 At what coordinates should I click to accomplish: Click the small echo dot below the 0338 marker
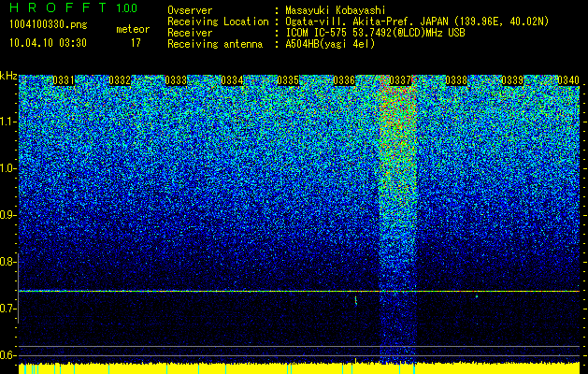477,296
